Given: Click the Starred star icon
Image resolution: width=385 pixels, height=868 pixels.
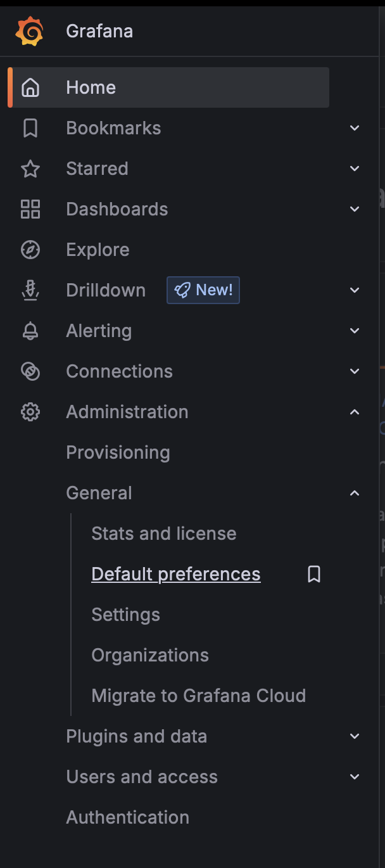Looking at the screenshot, I should [30, 168].
